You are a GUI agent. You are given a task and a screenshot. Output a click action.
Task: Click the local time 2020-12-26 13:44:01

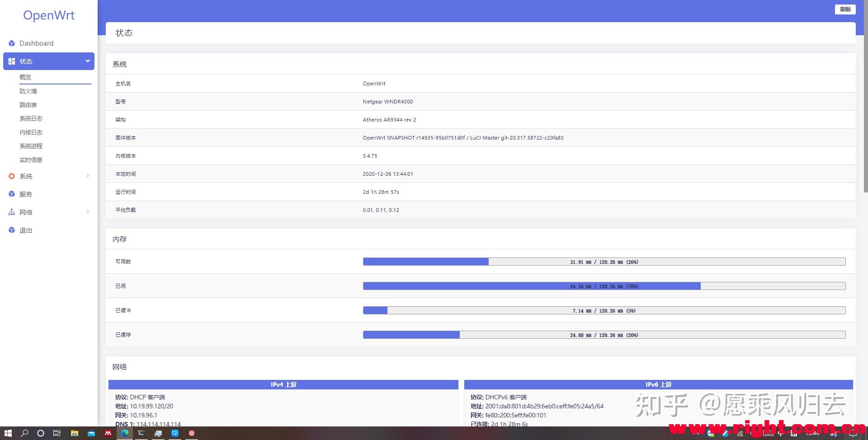[388, 174]
